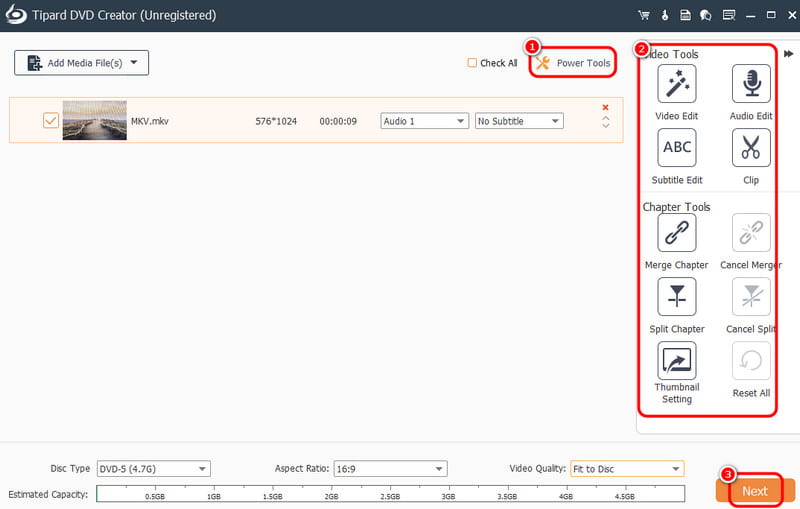Move MKV.mkv up with the up arrow

click(605, 118)
